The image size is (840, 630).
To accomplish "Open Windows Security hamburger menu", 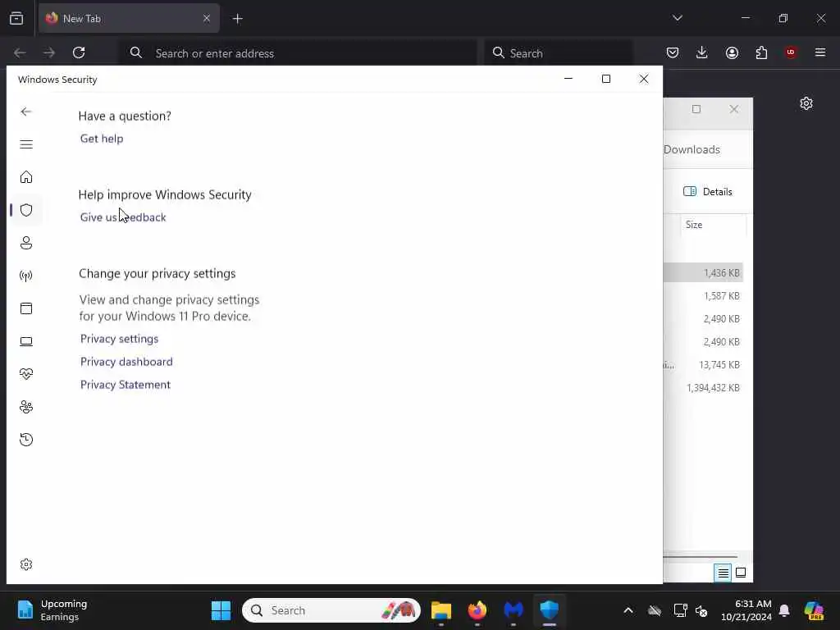I will 25,144.
